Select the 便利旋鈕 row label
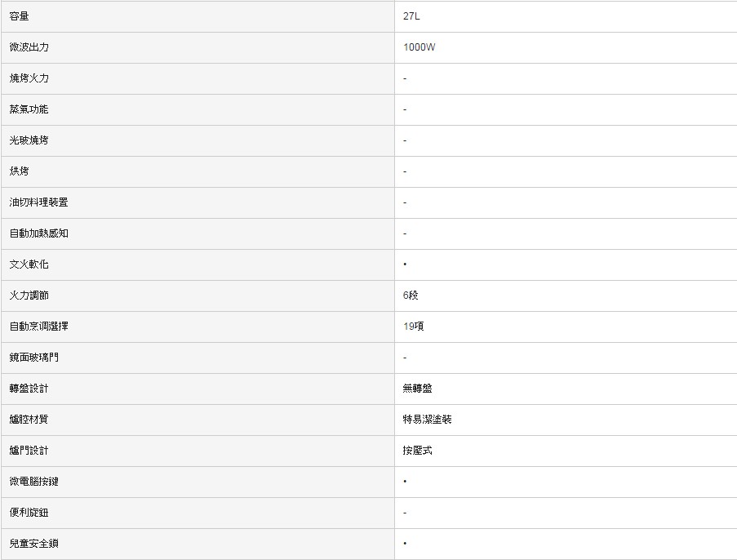The width and height of the screenshot is (737, 560). (x=29, y=513)
